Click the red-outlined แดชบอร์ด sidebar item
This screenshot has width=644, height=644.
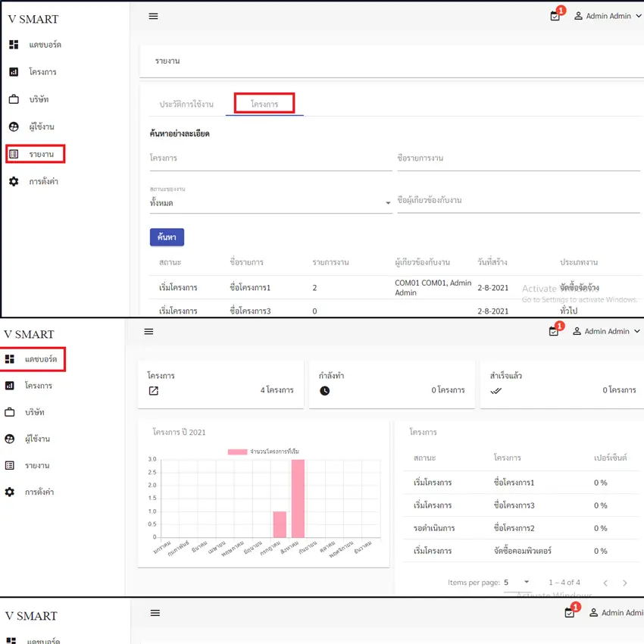click(x=34, y=358)
